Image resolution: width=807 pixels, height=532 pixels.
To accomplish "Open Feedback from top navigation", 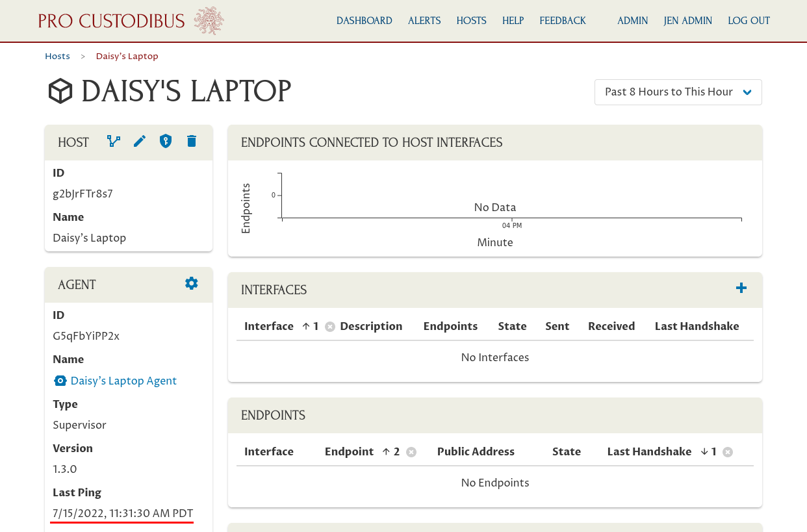I will click(x=563, y=21).
